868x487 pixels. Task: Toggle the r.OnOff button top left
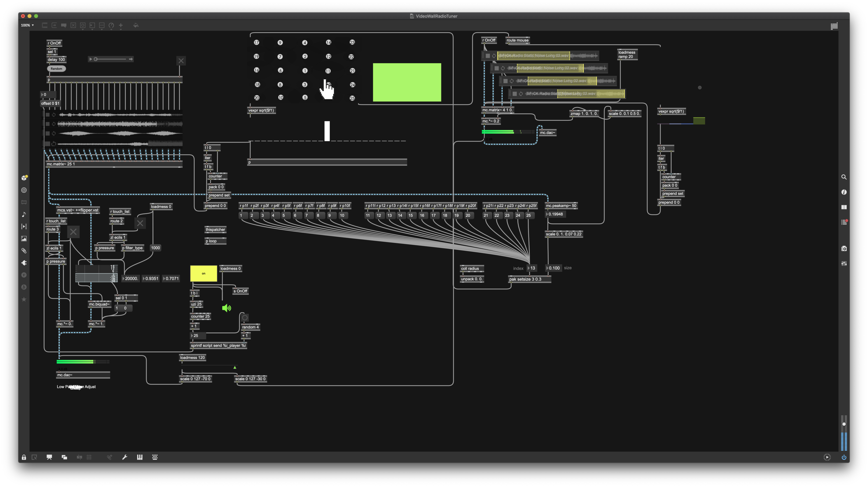54,43
